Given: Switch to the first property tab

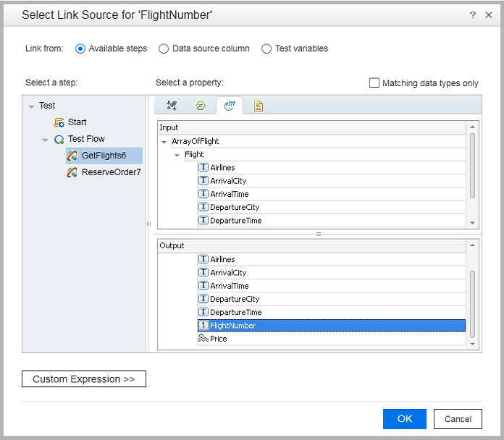Looking at the screenshot, I should [172, 106].
